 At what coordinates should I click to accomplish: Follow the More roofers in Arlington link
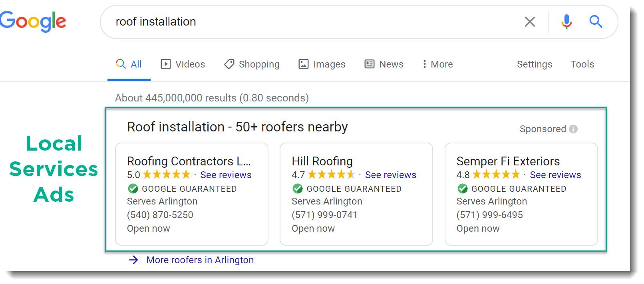pyautogui.click(x=200, y=260)
